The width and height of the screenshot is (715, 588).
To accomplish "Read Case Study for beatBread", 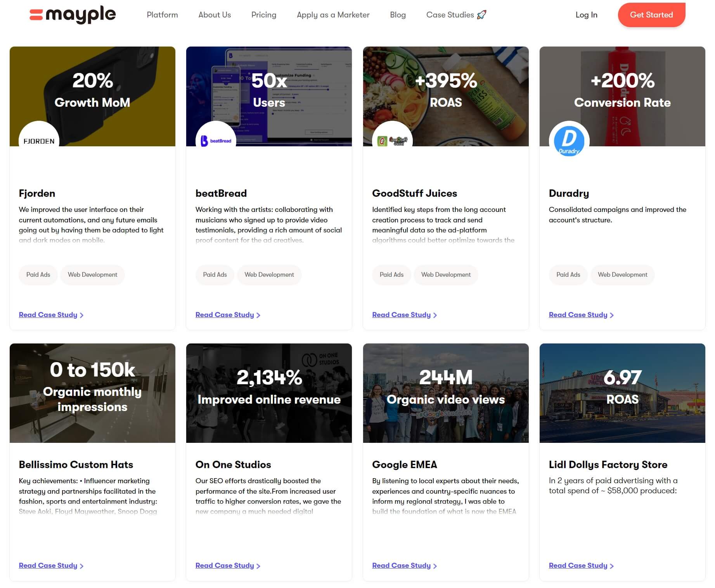I will pos(225,315).
